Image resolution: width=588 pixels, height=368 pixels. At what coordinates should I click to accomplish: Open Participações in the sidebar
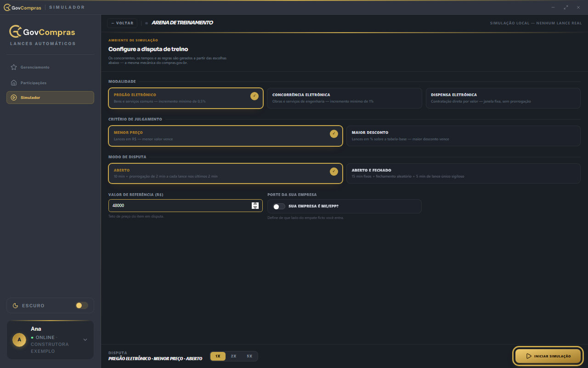click(x=50, y=83)
